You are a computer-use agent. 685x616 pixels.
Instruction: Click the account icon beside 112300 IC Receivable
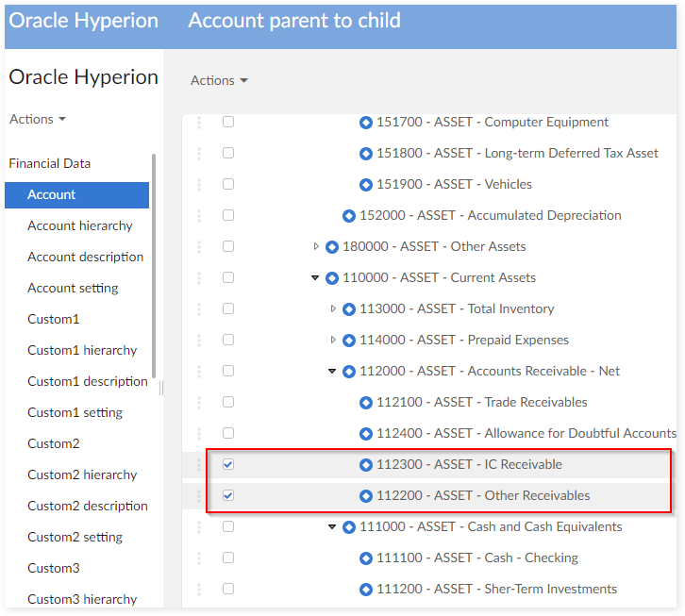(366, 465)
